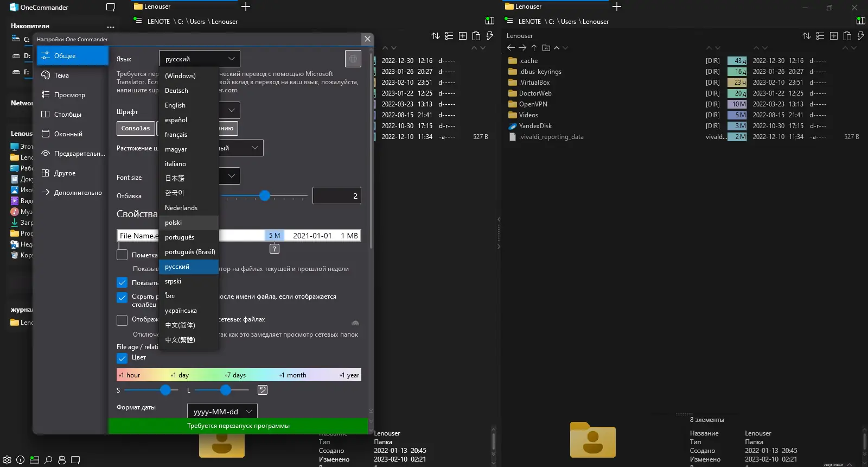868x467 pixels.
Task: Go back with the left arrow in right pane
Action: tap(511, 48)
